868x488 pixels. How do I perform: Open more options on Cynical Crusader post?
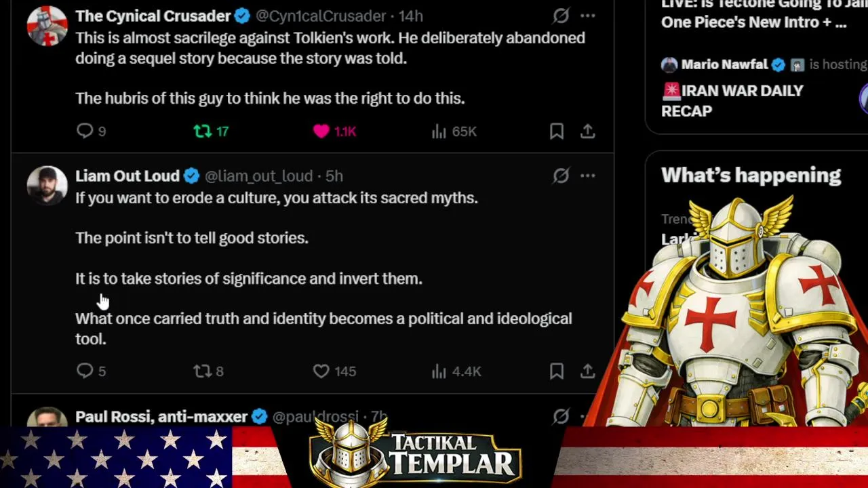[588, 16]
